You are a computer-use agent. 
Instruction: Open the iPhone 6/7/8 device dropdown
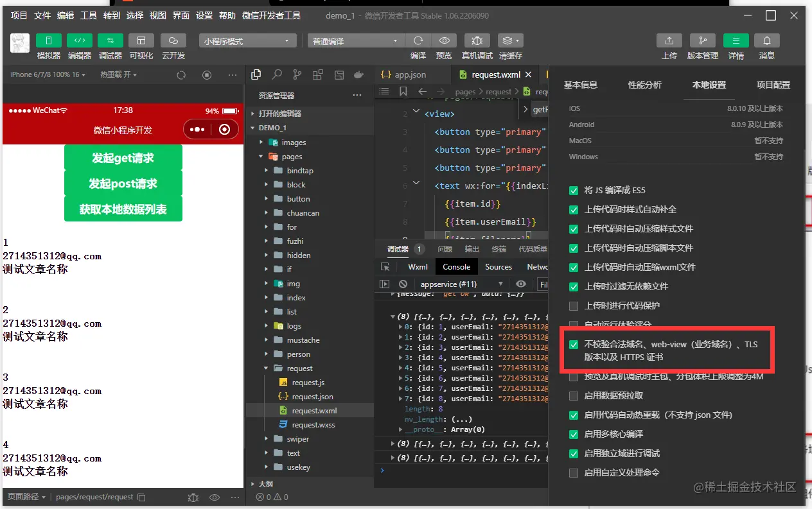(48, 75)
